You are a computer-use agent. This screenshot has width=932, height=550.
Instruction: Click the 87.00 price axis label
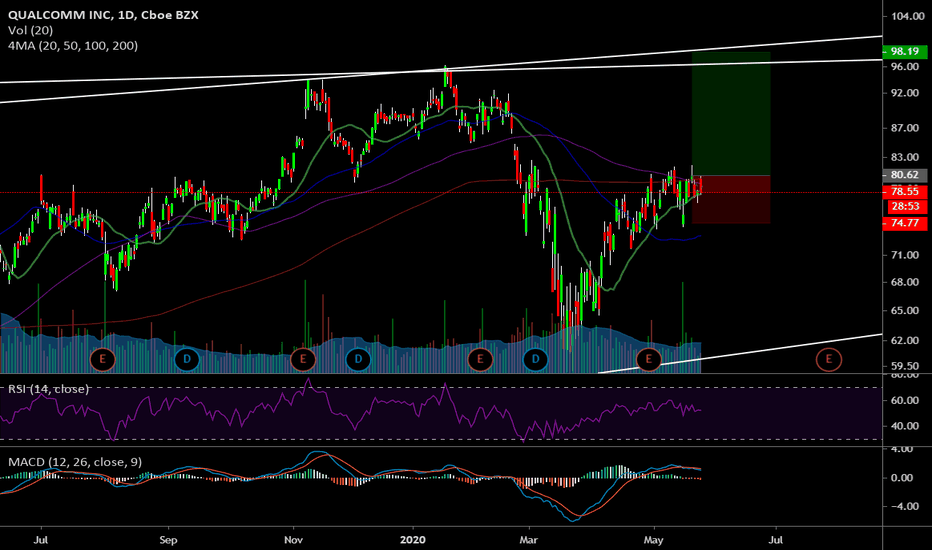[x=905, y=128]
